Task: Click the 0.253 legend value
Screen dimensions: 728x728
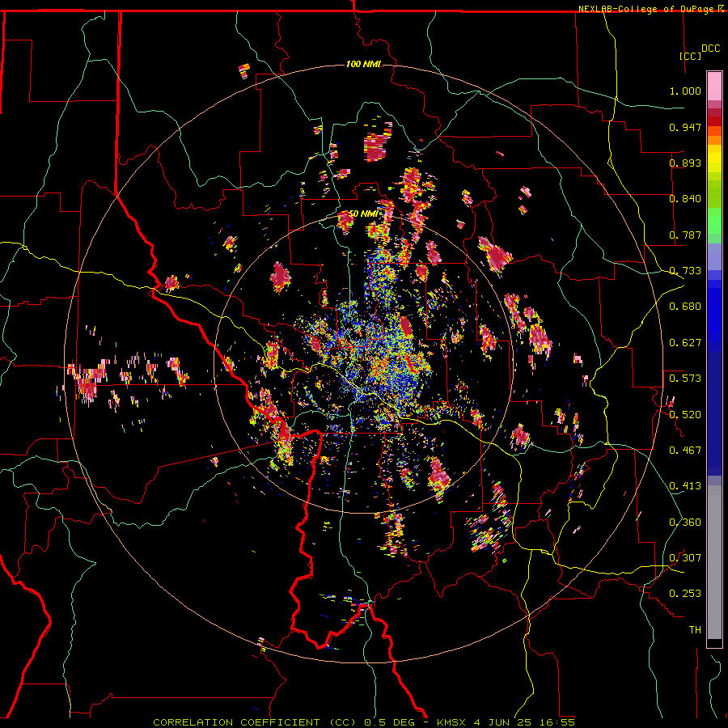Action: 685,594
